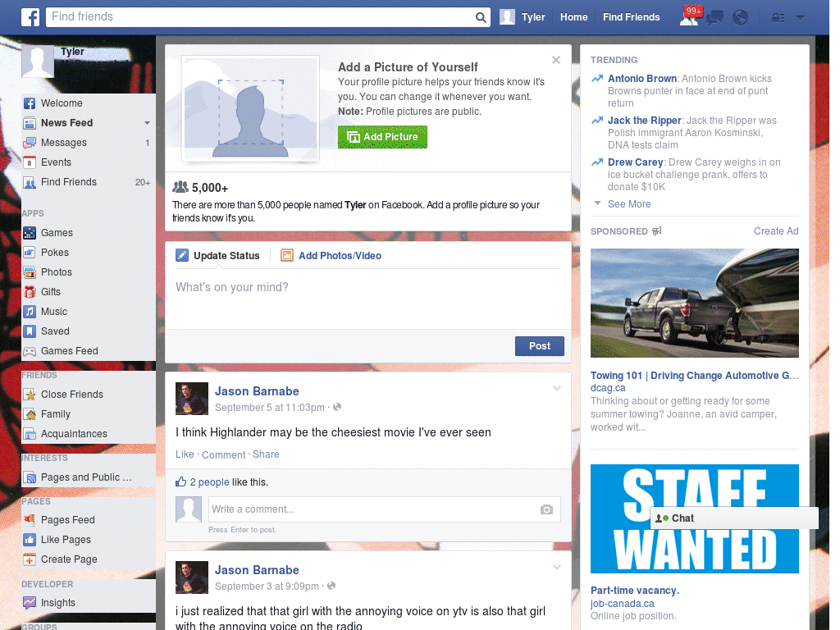The image size is (840, 630).
Task: Go to Home in top bar
Action: (573, 17)
